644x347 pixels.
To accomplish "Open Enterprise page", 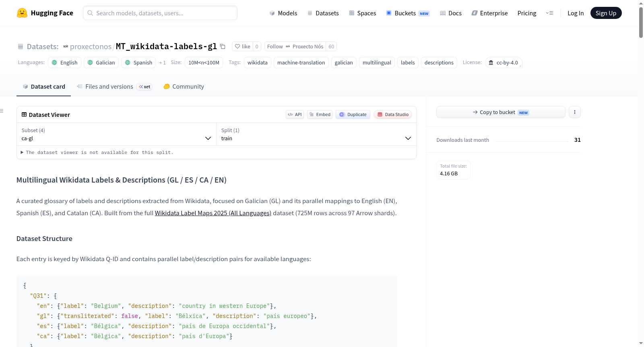I will click(489, 13).
